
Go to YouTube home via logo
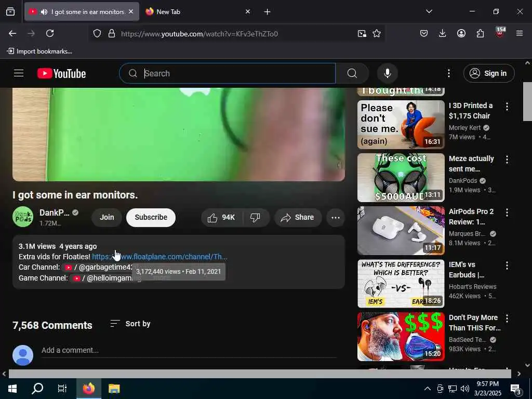point(62,73)
